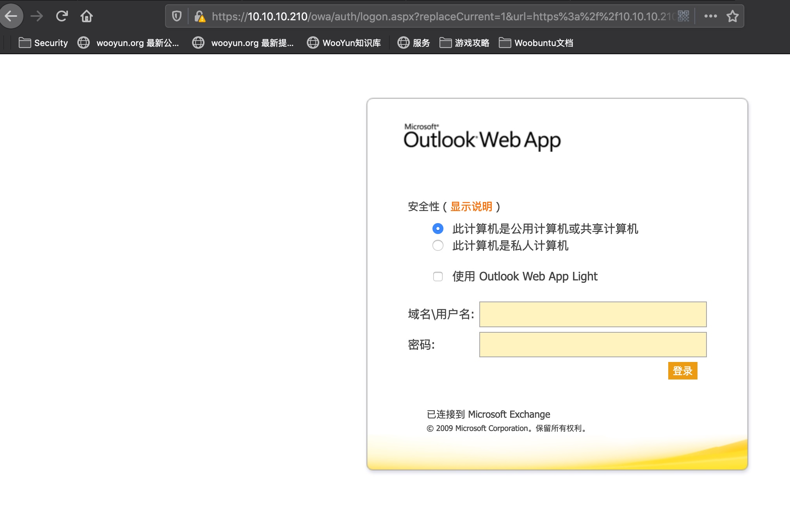Click the forward navigation arrow
790x532 pixels.
click(37, 16)
